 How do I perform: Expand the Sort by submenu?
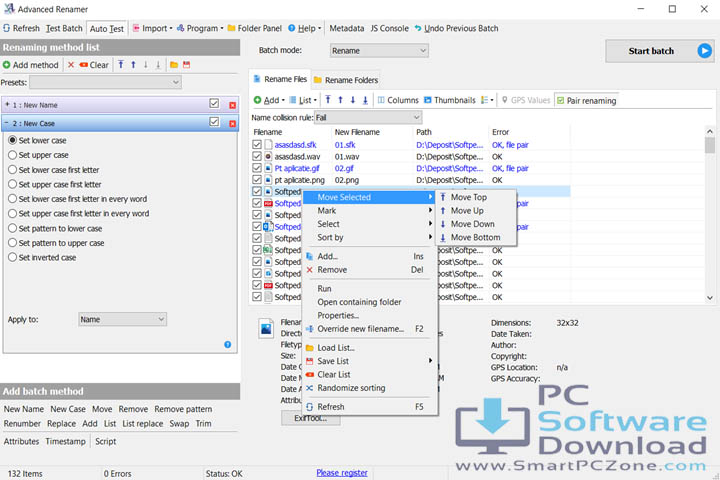click(x=370, y=237)
